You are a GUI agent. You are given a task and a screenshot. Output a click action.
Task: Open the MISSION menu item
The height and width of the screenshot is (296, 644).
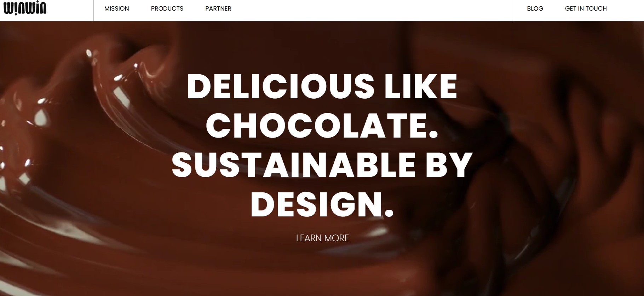tap(116, 8)
